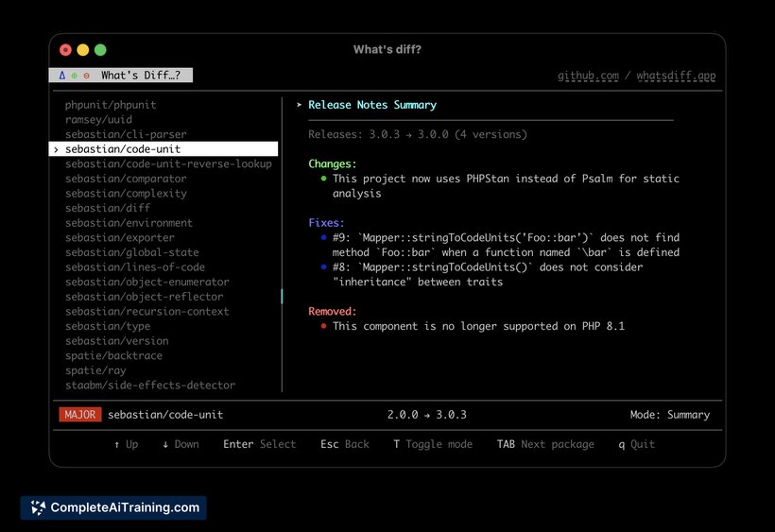Click the CompleteAiTraining.com logo icon
The height and width of the screenshot is (532, 775).
(x=38, y=507)
